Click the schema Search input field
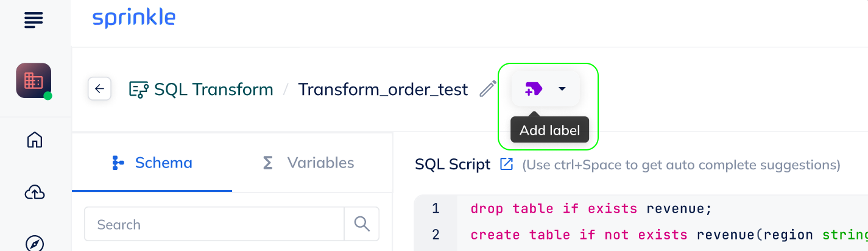Viewport: 868px width, 251px height. pyautogui.click(x=214, y=224)
